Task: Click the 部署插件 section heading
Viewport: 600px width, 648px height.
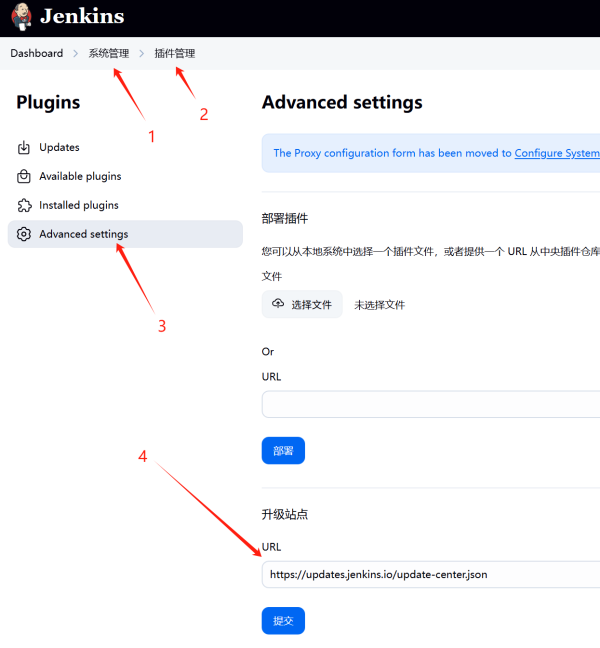Action: pyautogui.click(x=285, y=219)
